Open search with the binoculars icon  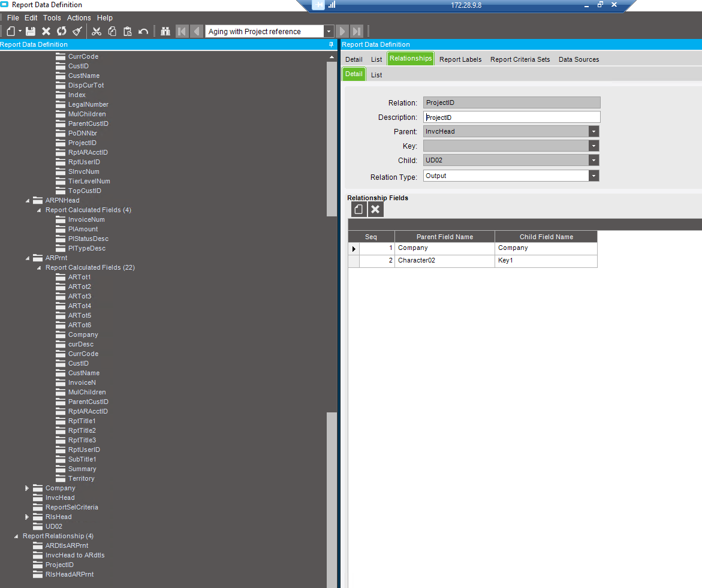[x=165, y=31]
